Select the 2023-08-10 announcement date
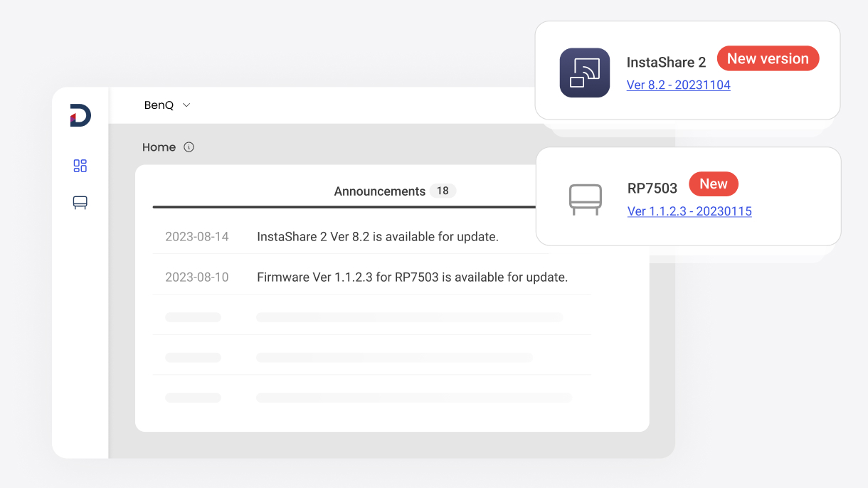Screen dimensions: 868x488 [x=197, y=277]
